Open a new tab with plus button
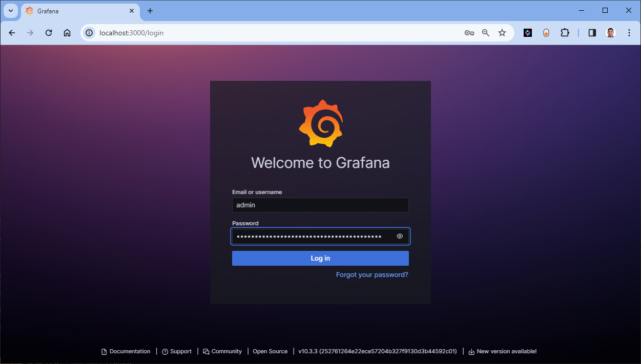The width and height of the screenshot is (641, 364). (x=150, y=11)
